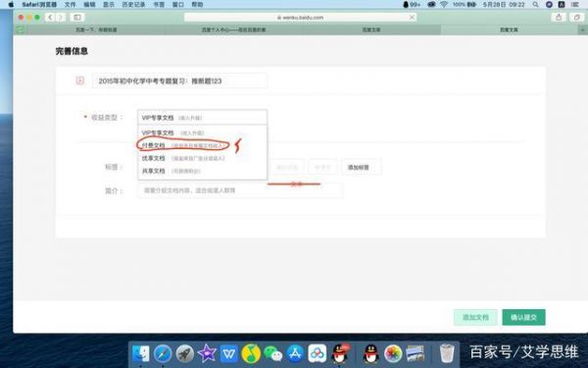This screenshot has width=588, height=368.
Task: Add a new tab with plus button
Action: click(583, 29)
